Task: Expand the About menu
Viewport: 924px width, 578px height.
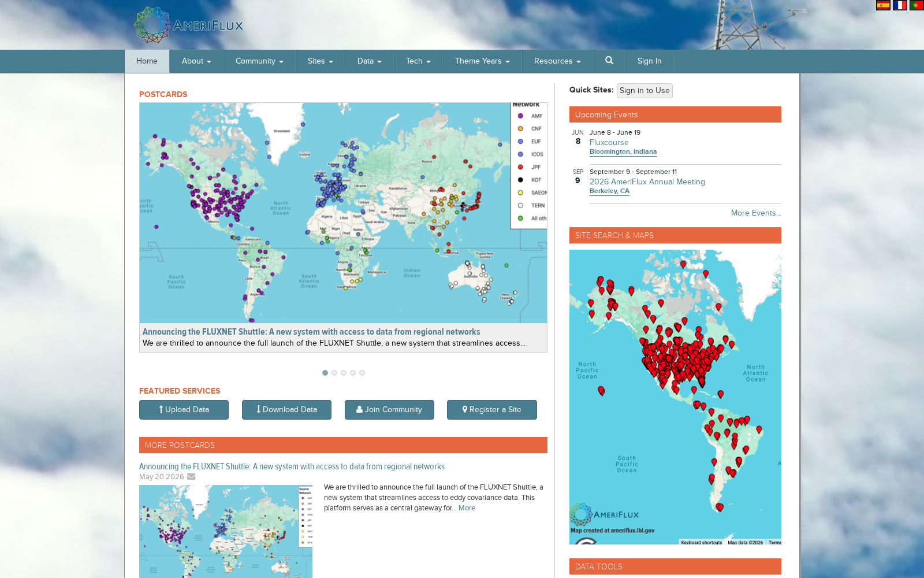Action: pyautogui.click(x=196, y=61)
